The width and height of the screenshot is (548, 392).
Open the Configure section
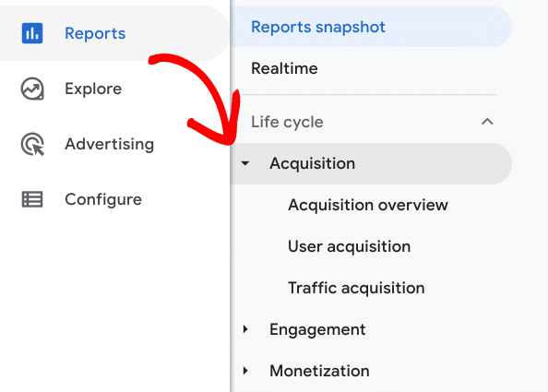point(103,199)
